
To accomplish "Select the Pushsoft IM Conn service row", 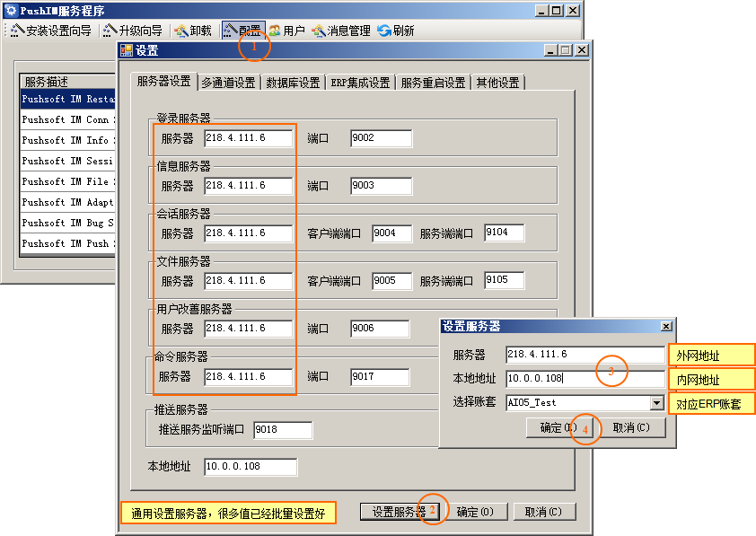I will pyautogui.click(x=67, y=119).
